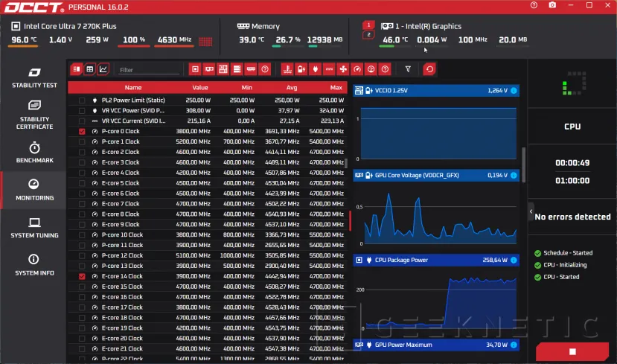Go to System Info section
The height and width of the screenshot is (364, 617).
(x=34, y=264)
